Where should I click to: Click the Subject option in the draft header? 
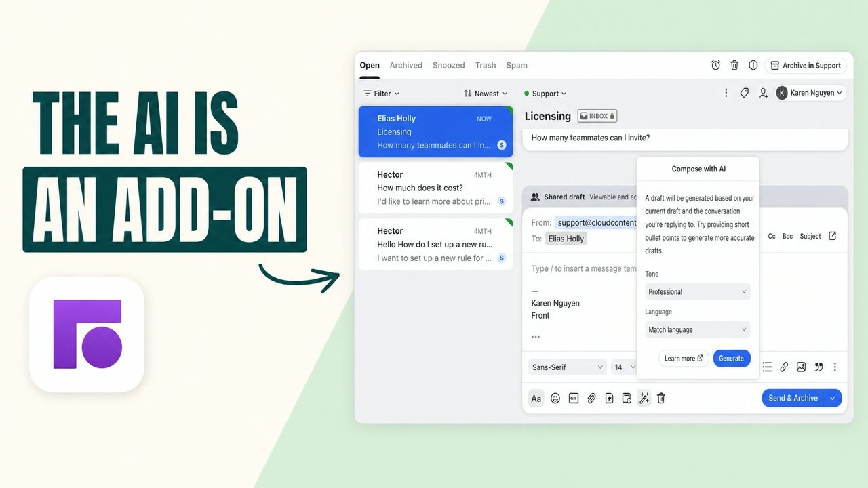coord(810,236)
